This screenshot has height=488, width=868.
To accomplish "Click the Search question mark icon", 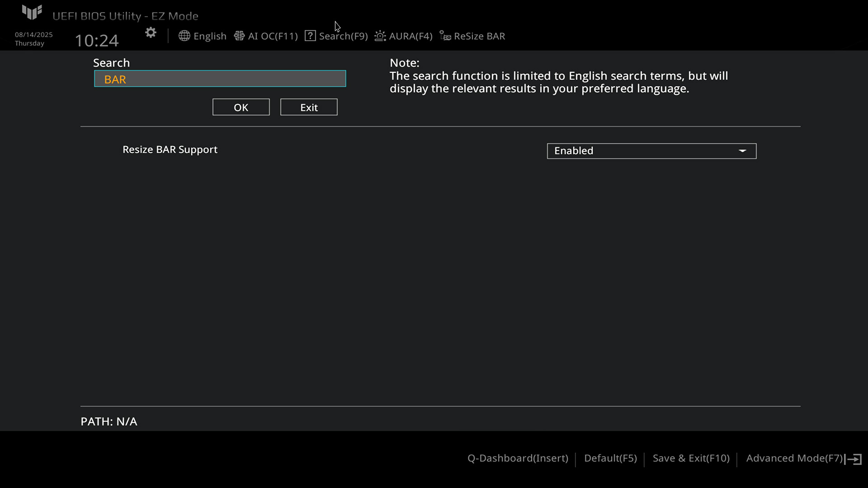I will (310, 36).
